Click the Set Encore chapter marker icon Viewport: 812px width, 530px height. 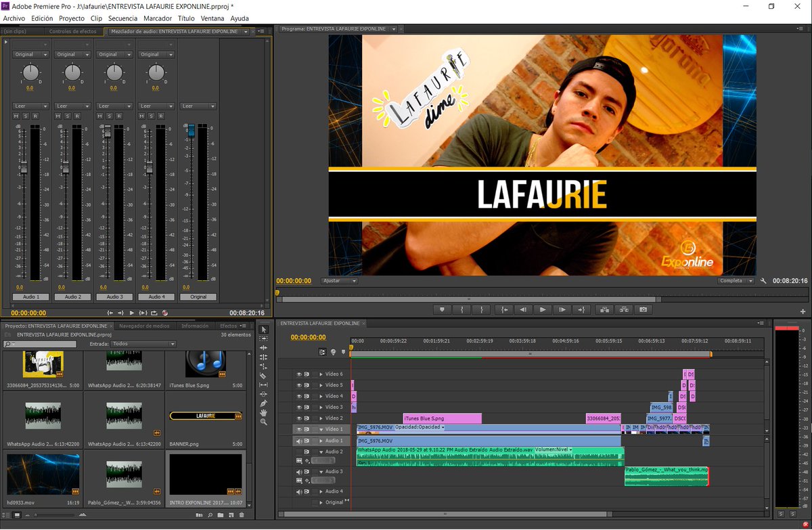[333, 352]
